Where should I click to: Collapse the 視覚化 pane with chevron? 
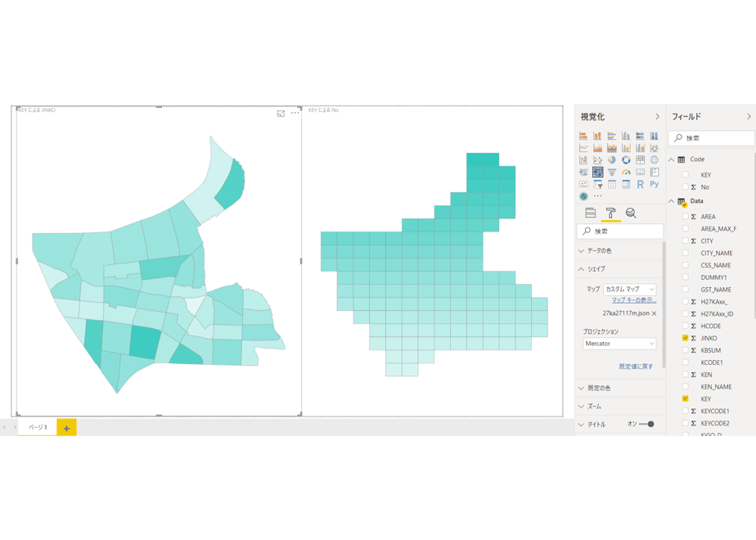657,117
